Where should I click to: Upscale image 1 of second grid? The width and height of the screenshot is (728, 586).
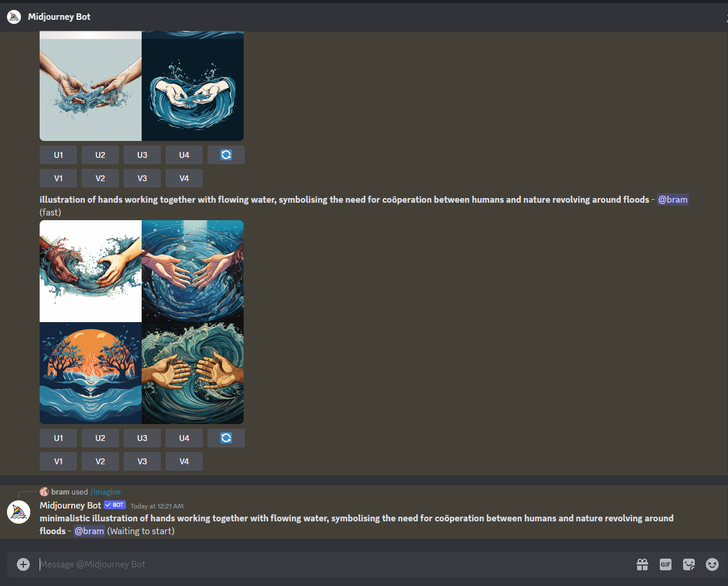coord(58,438)
